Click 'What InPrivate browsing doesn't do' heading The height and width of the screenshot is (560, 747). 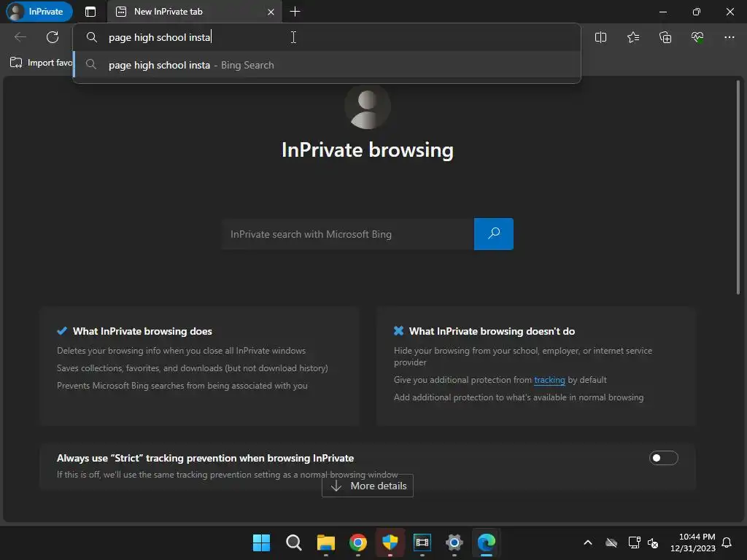(492, 331)
